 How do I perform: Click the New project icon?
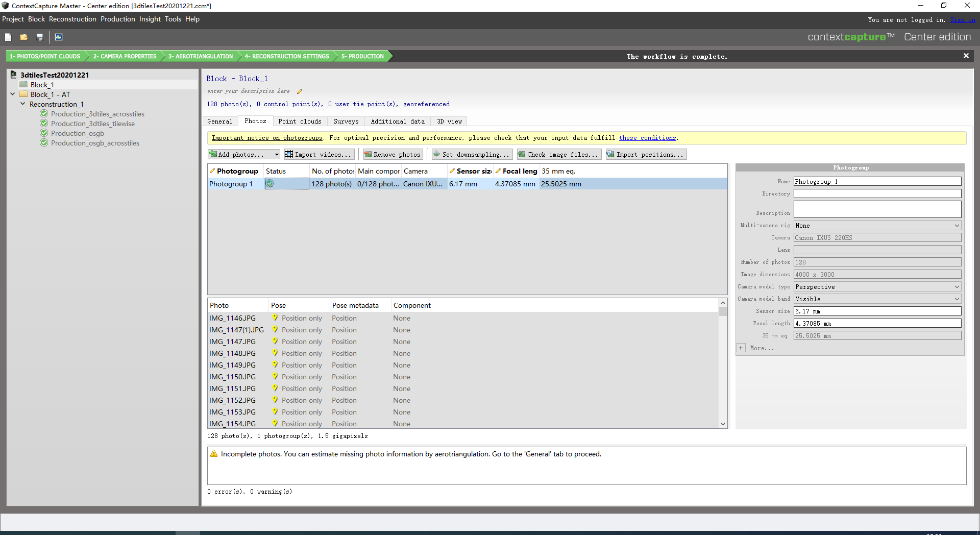click(x=8, y=37)
